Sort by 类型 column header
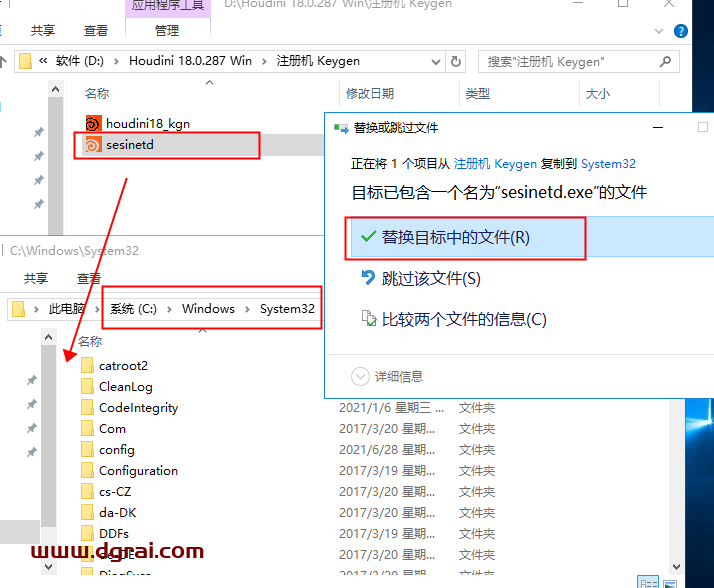 [478, 93]
